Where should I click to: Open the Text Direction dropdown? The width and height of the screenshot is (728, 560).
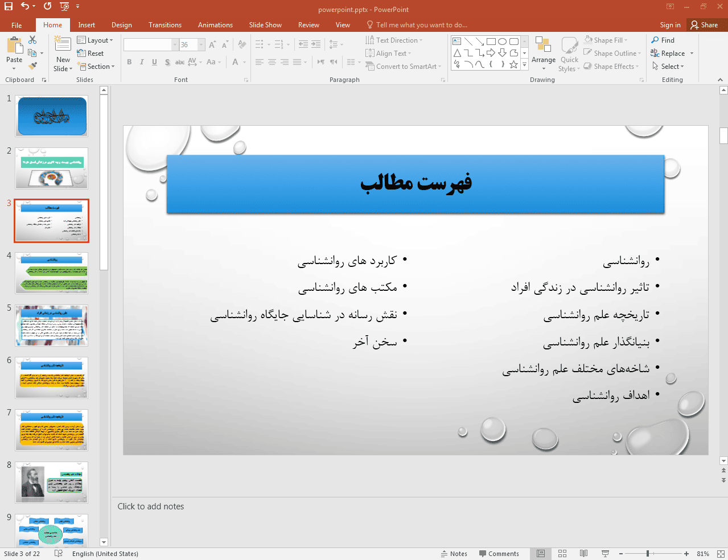point(394,40)
